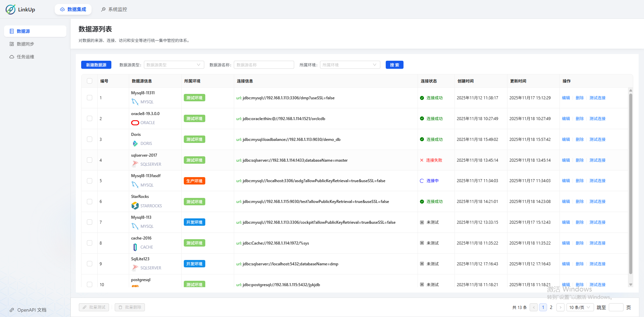Click the SQLServer icon for sqlserver-2017

(135, 164)
